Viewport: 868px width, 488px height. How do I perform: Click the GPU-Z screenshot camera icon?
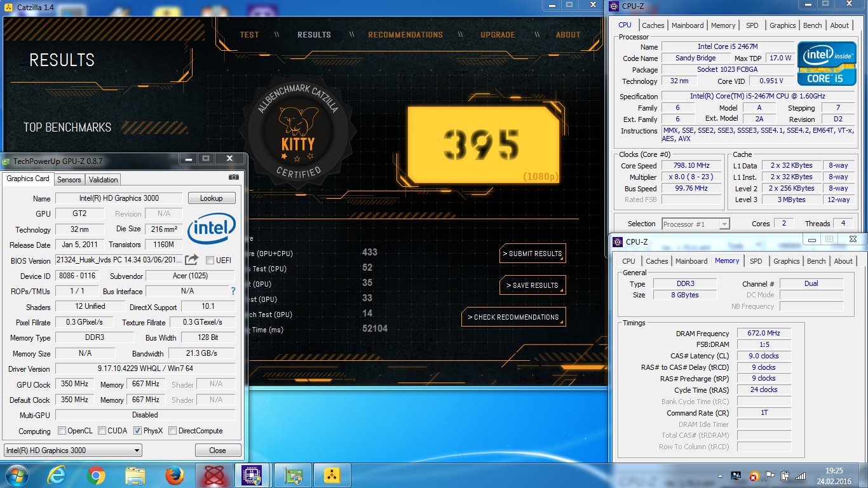tap(234, 177)
